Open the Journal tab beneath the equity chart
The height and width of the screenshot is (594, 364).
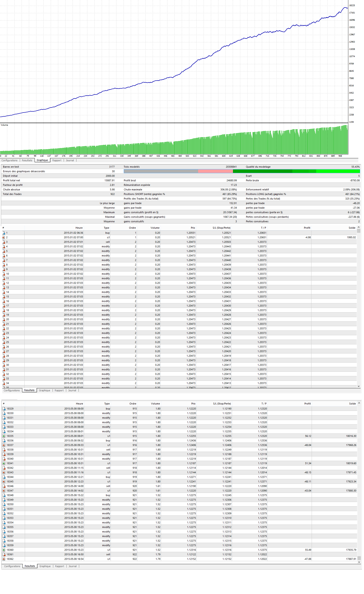pyautogui.click(x=70, y=160)
